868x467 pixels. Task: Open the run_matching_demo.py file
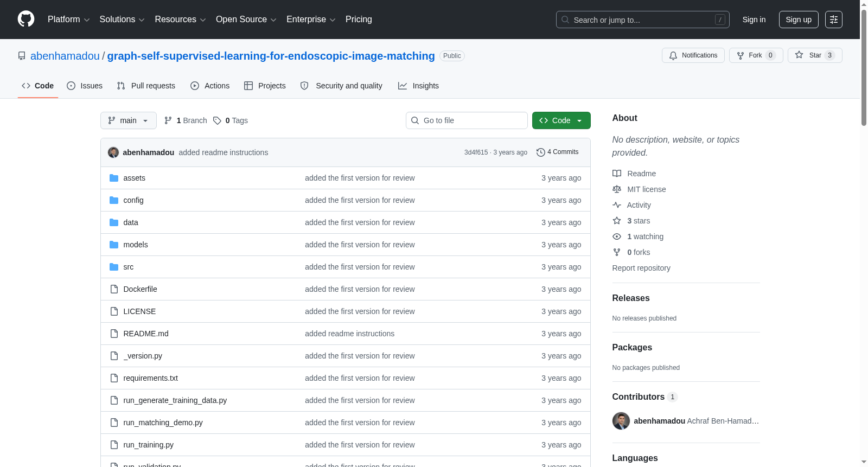(x=163, y=423)
